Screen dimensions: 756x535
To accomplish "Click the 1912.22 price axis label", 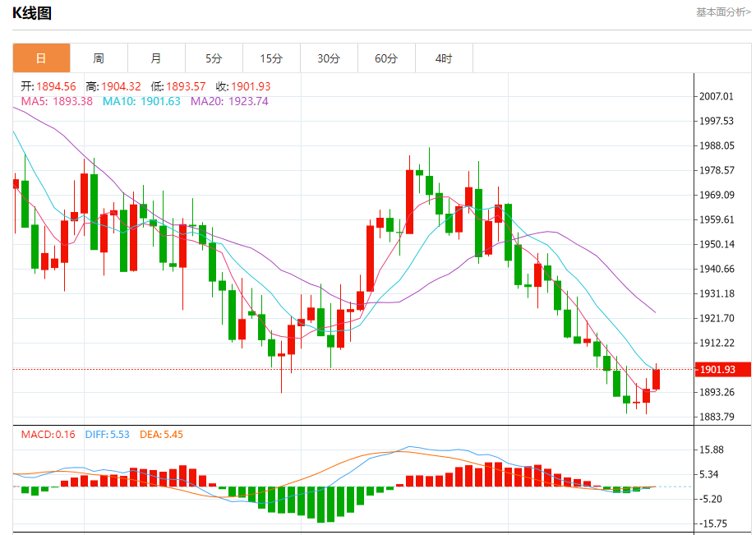I will click(717, 343).
